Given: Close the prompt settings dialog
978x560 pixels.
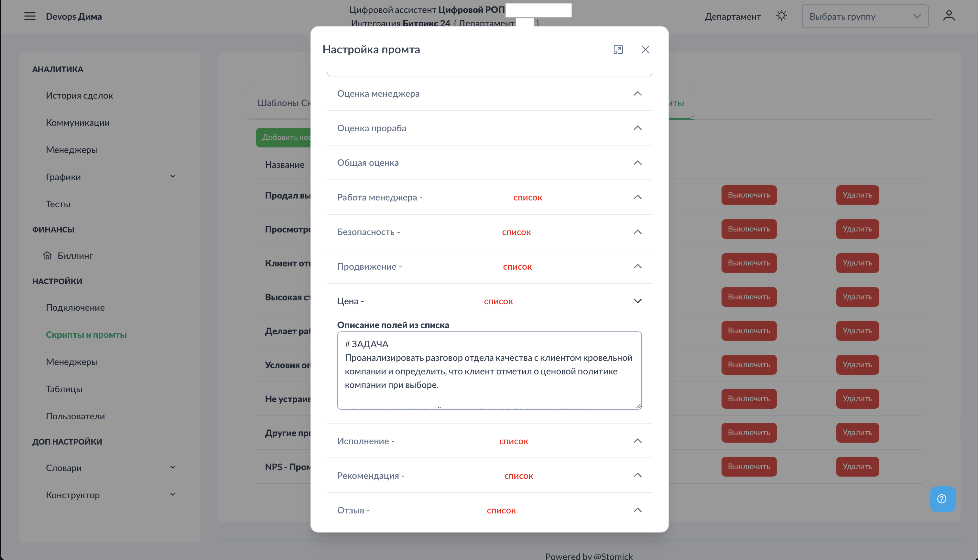Looking at the screenshot, I should [x=645, y=49].
